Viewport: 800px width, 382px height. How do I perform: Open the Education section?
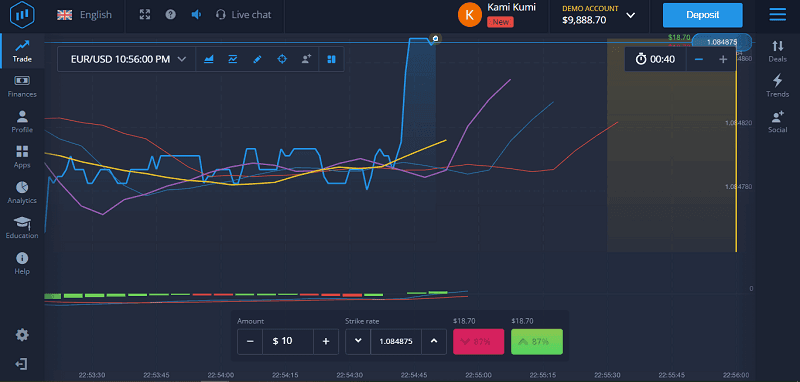pos(22,227)
